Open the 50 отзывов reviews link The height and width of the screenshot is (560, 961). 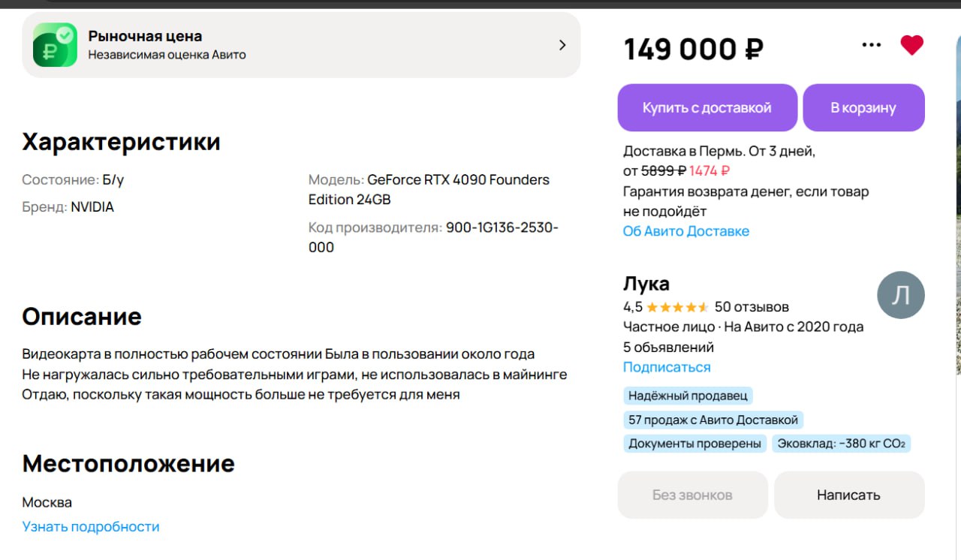tap(752, 307)
